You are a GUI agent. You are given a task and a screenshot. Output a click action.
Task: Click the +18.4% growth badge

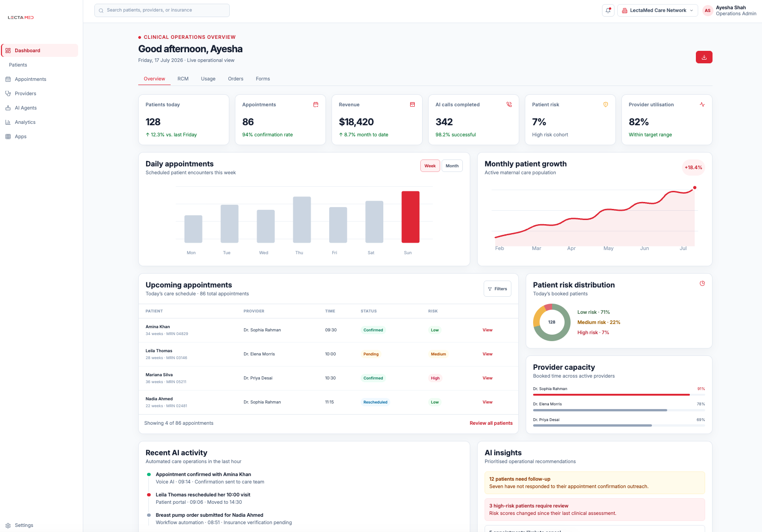click(693, 168)
